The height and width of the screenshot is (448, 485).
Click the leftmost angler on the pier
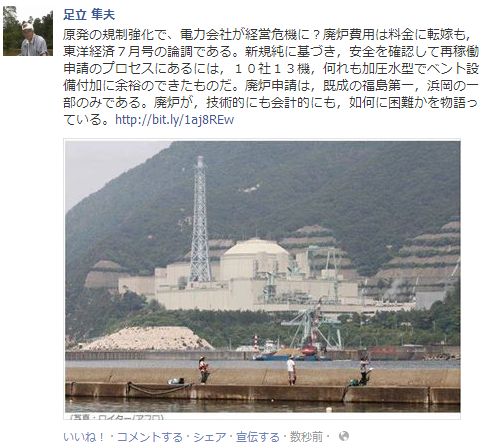204,370
